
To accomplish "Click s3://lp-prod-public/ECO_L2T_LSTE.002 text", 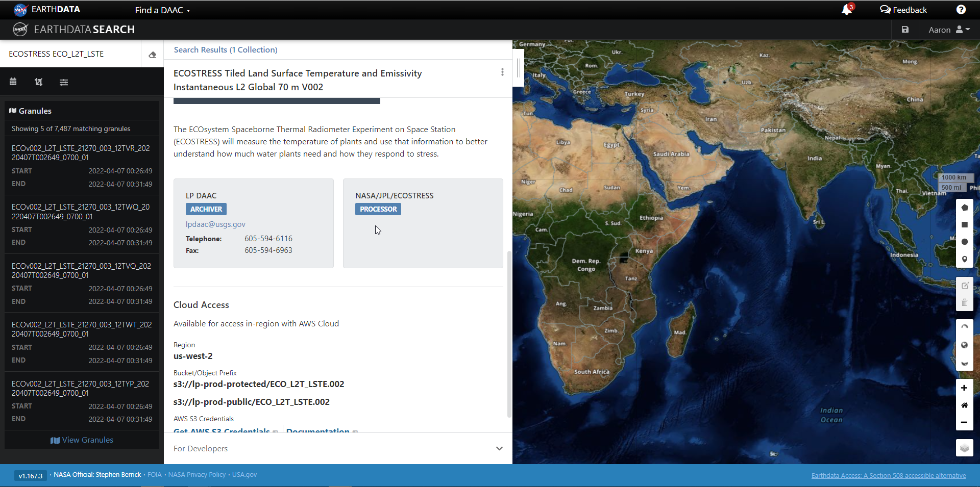I will [252, 402].
